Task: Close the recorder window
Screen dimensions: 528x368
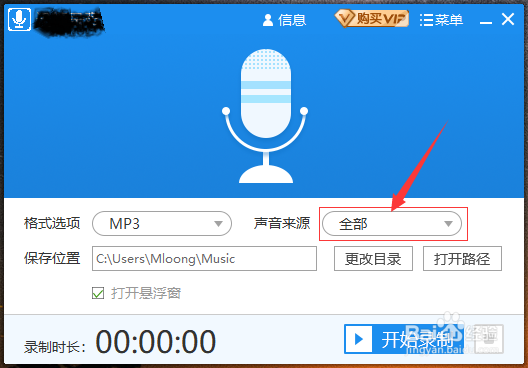Action: pos(508,19)
